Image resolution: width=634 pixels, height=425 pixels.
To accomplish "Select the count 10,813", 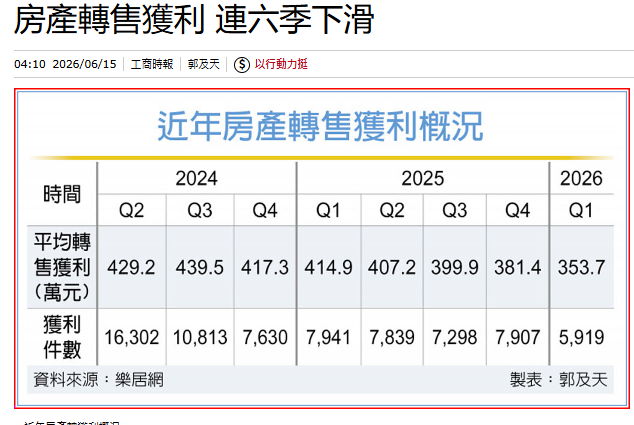I will tap(200, 338).
